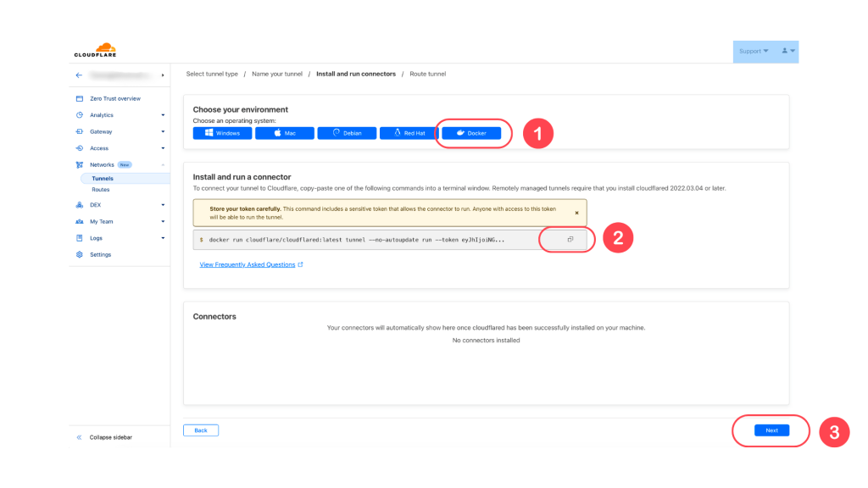868x488 pixels.
Task: Go back with the sidebar arrow icon
Action: 79,75
